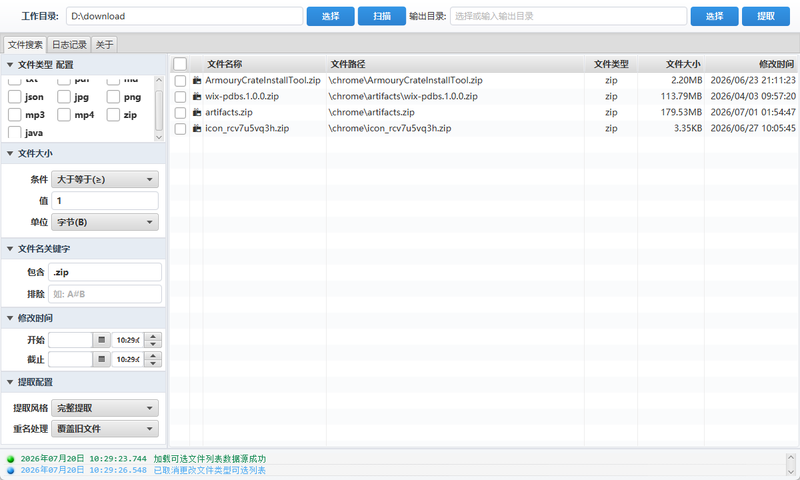
Task: Click the 提取 button
Action: pyautogui.click(x=766, y=16)
